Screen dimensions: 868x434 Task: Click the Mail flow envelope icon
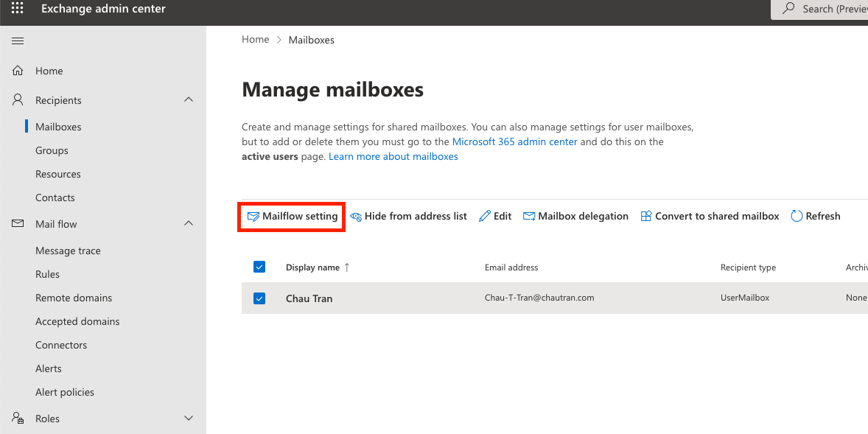pos(18,224)
